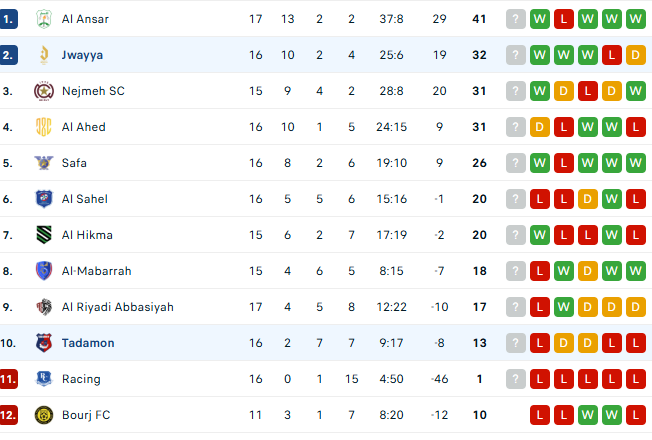Click the Nejmeh SC club badge
This screenshot has width=652, height=440.
[43, 91]
